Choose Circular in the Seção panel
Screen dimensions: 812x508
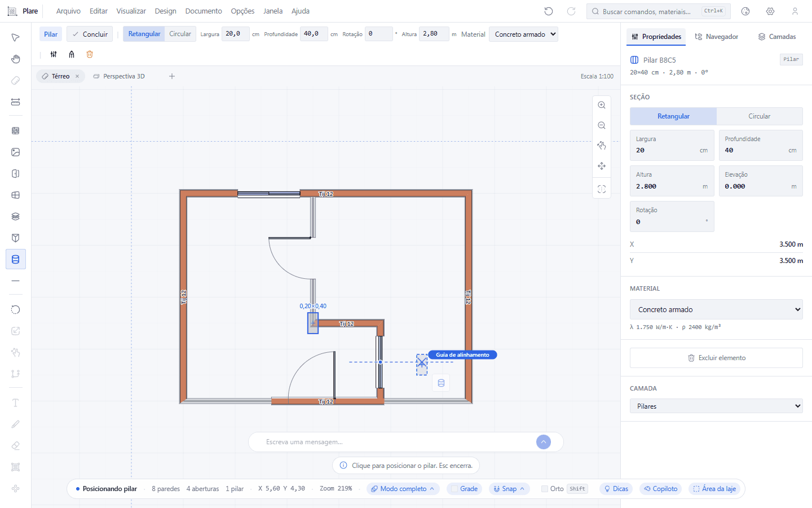760,116
